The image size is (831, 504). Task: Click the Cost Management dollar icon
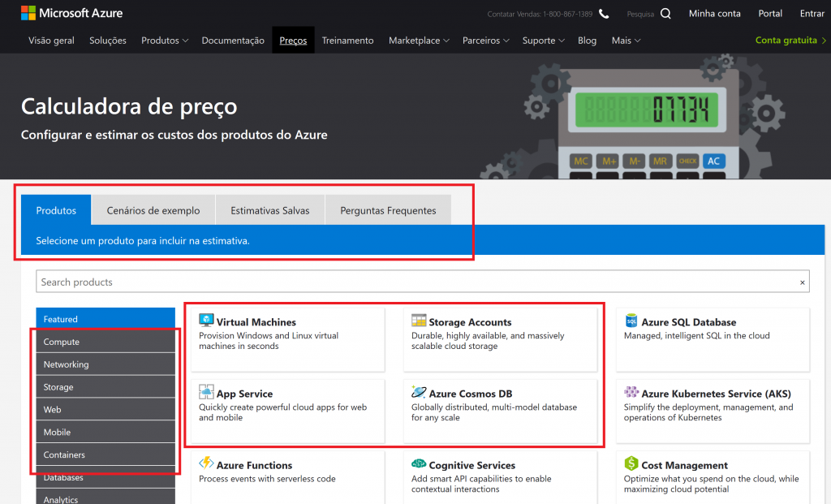coord(631,463)
